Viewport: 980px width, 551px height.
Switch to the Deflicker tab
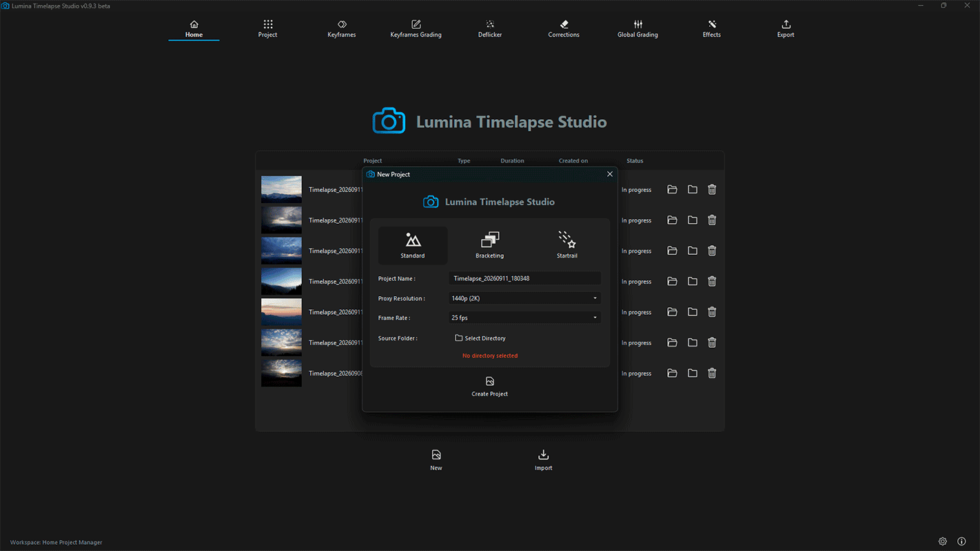tap(490, 29)
